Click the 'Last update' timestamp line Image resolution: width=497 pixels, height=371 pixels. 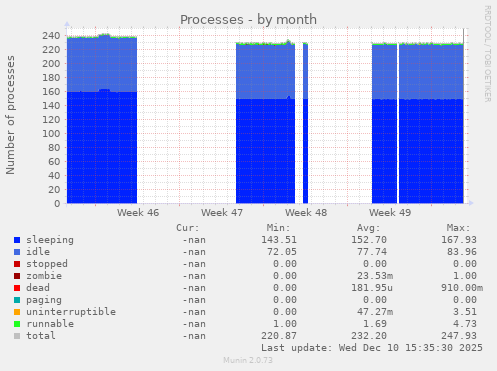coord(372,348)
